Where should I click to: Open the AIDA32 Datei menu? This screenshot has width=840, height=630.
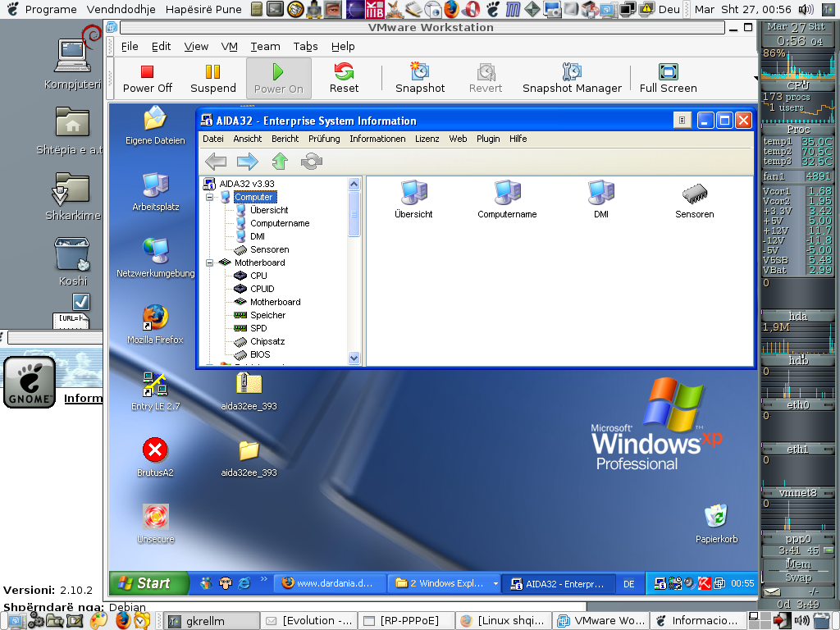pos(213,139)
